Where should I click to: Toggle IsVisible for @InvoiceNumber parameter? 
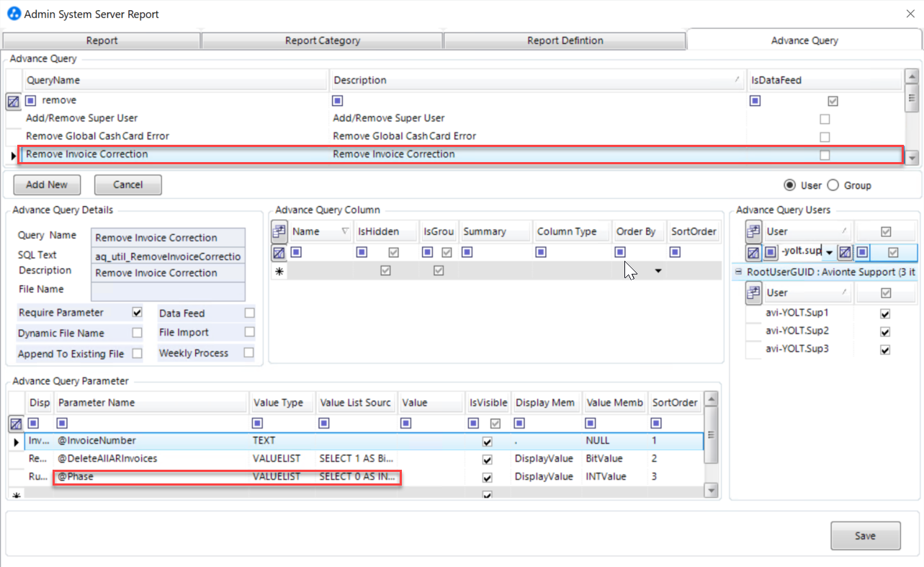[x=488, y=441]
